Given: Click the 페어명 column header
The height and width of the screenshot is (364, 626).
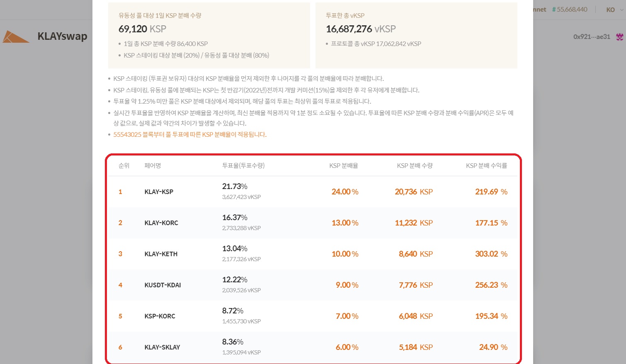Looking at the screenshot, I should pos(153,165).
